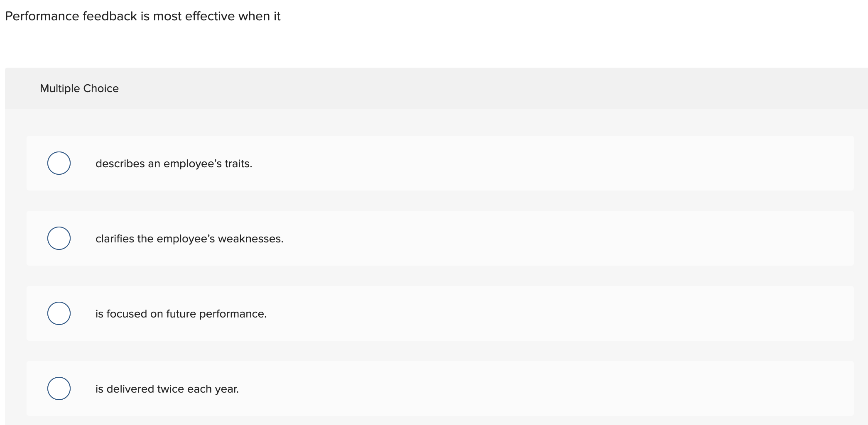
Task: Select the radio button for "is delivered twice each year"
Action: coord(59,389)
